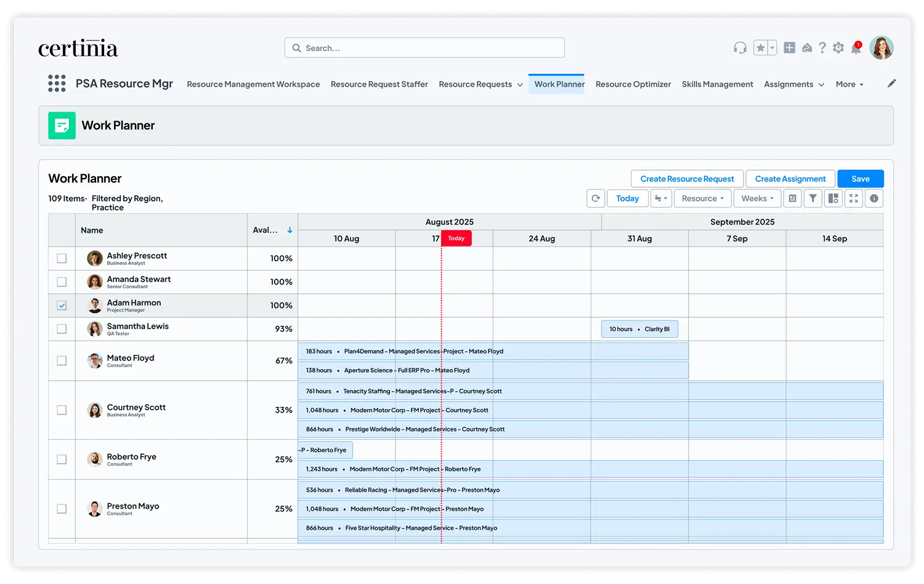Switch to the Resource Optimizer tab
Screen dimensions: 924x584
click(633, 84)
